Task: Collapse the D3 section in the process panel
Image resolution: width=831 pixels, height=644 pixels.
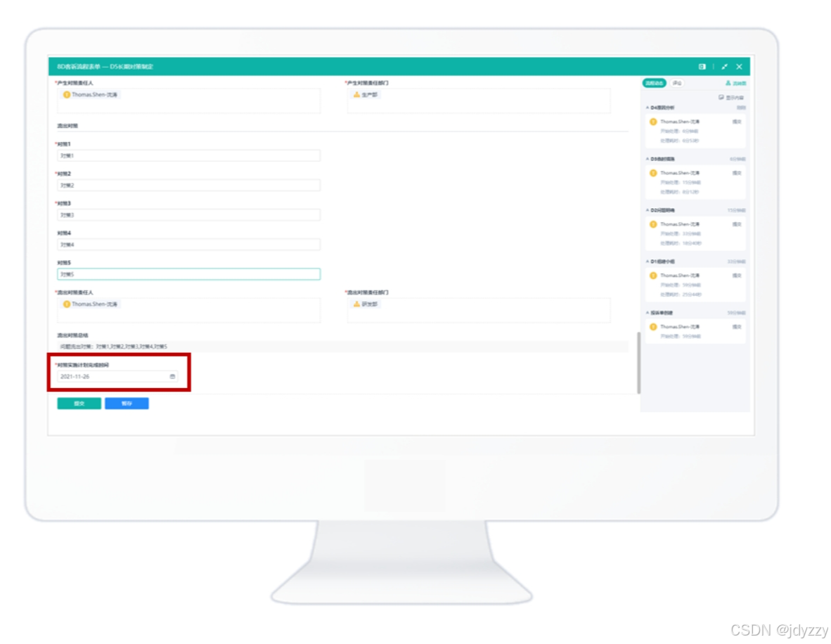Action: [648, 159]
